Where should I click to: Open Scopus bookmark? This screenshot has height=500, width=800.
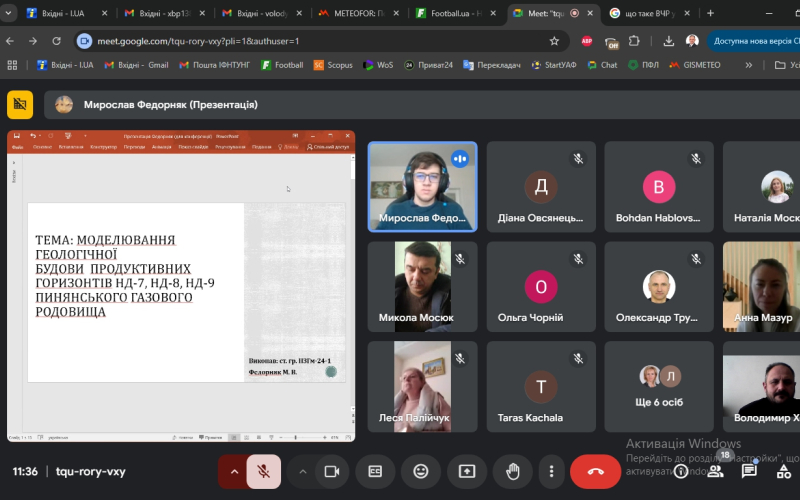coord(333,65)
